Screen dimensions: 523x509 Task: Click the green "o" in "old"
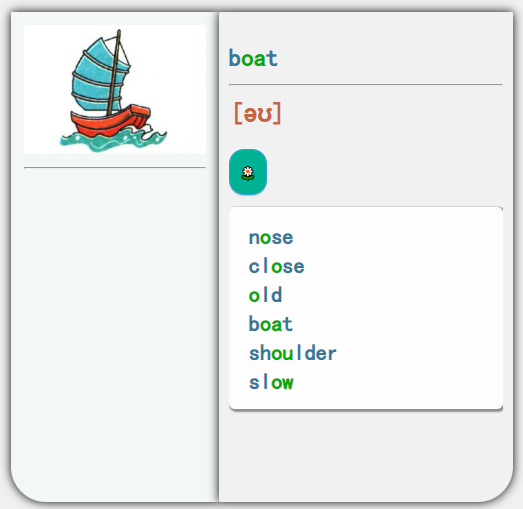(254, 296)
